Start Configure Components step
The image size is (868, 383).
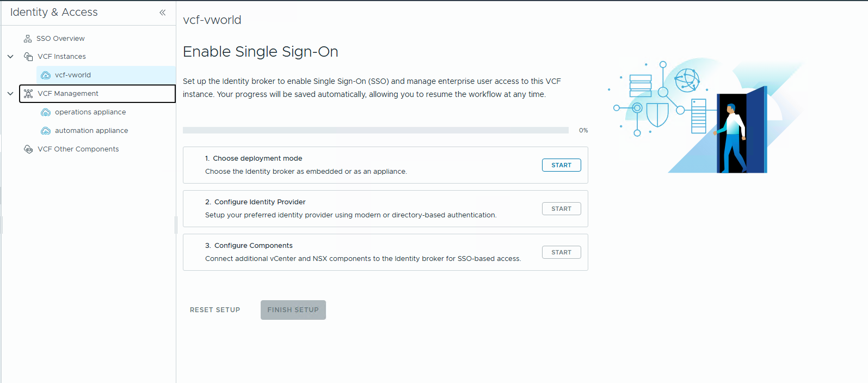[561, 252]
